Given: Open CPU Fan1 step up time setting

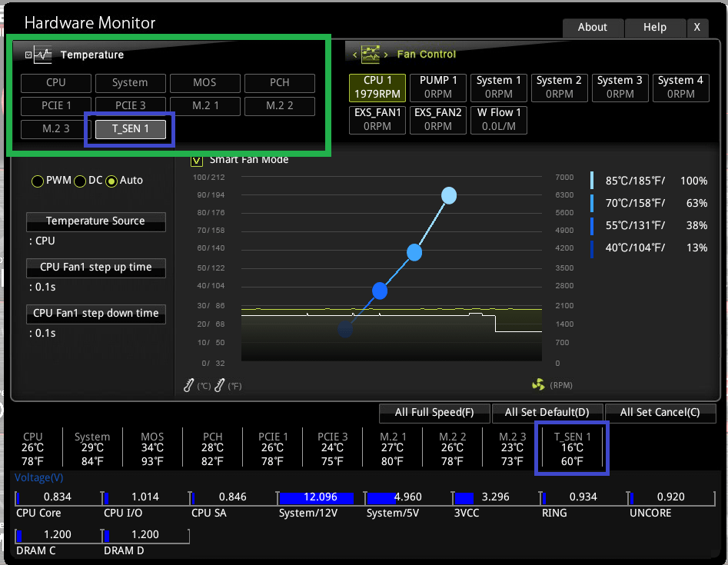Looking at the screenshot, I should [x=95, y=268].
